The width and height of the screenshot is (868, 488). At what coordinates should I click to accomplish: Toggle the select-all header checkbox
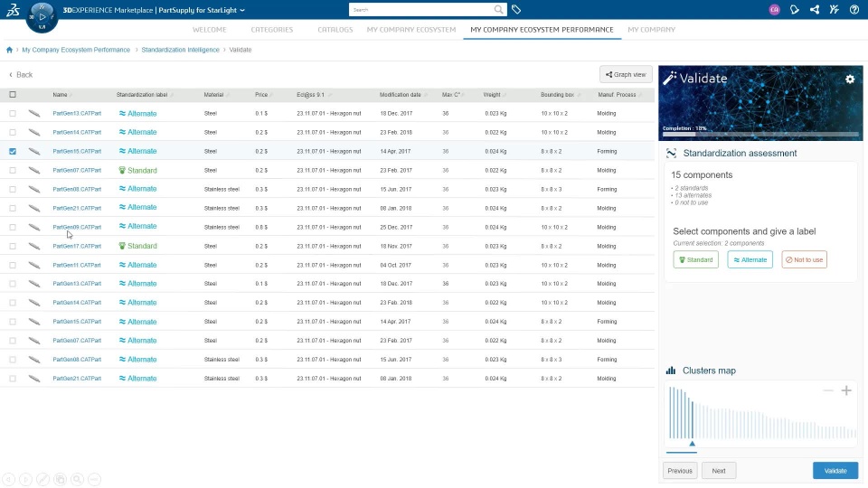pyautogui.click(x=13, y=95)
